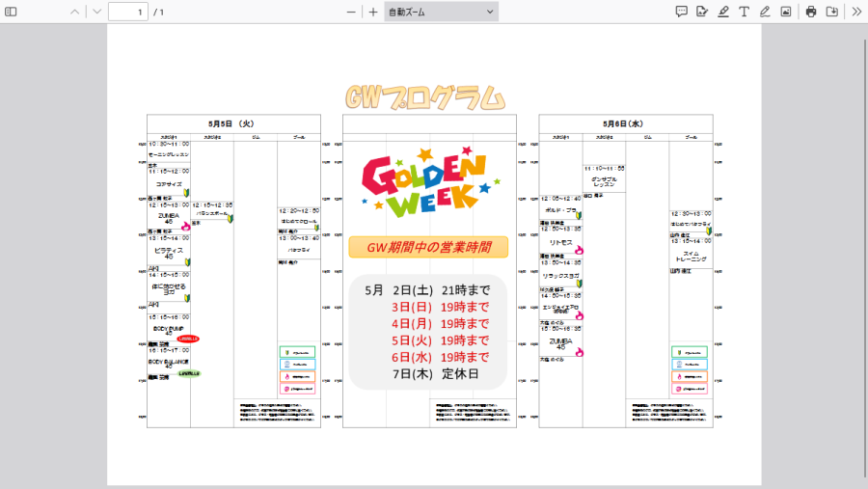The height and width of the screenshot is (489, 868).
Task: Click the GWプログラム title text
Action: (x=424, y=97)
